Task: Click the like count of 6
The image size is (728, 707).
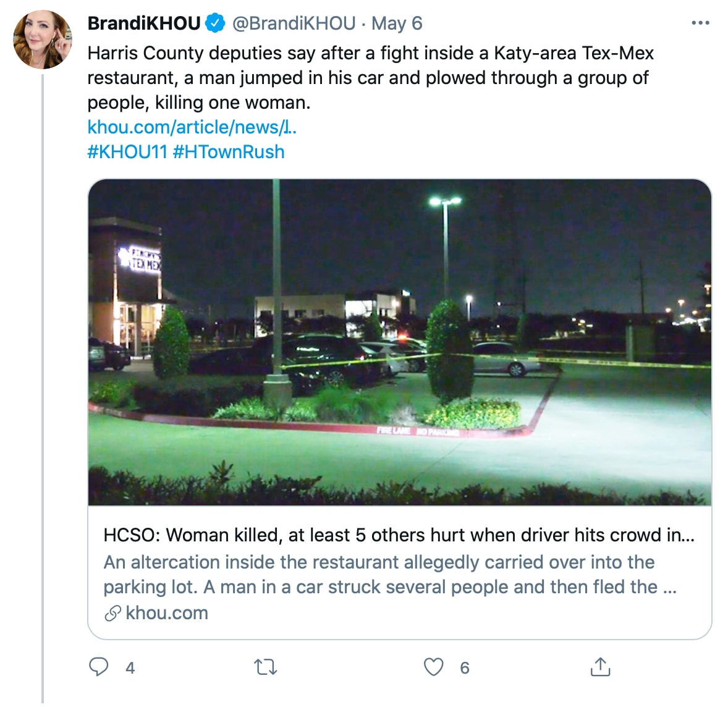Action: [x=465, y=667]
